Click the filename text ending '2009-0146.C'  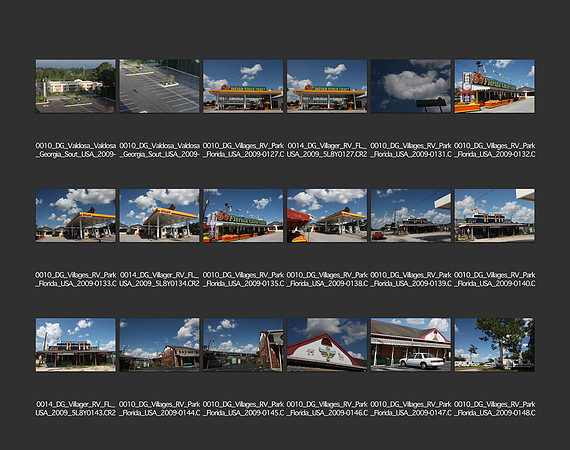[327, 409]
